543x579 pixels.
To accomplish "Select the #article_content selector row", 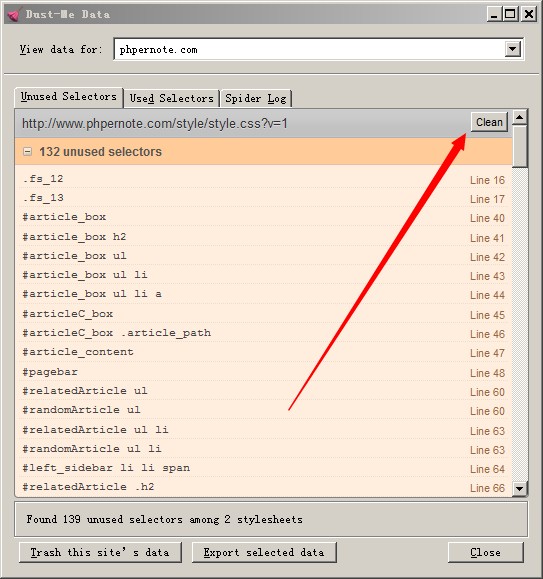I will 264,352.
